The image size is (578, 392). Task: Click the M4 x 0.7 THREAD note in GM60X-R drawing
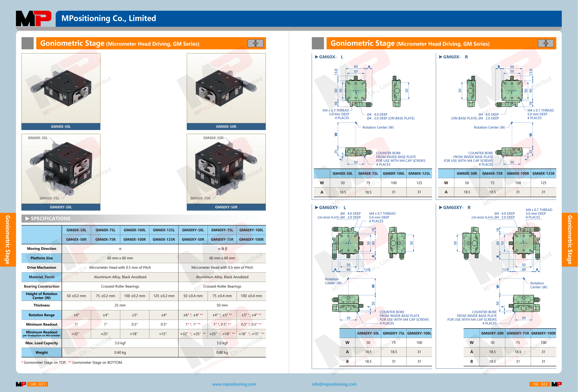coord(541,114)
